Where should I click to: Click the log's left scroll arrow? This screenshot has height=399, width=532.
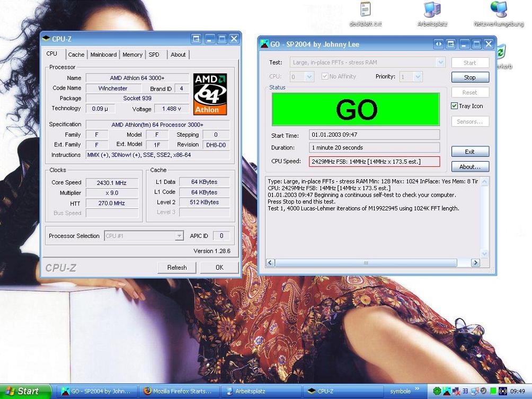point(270,263)
